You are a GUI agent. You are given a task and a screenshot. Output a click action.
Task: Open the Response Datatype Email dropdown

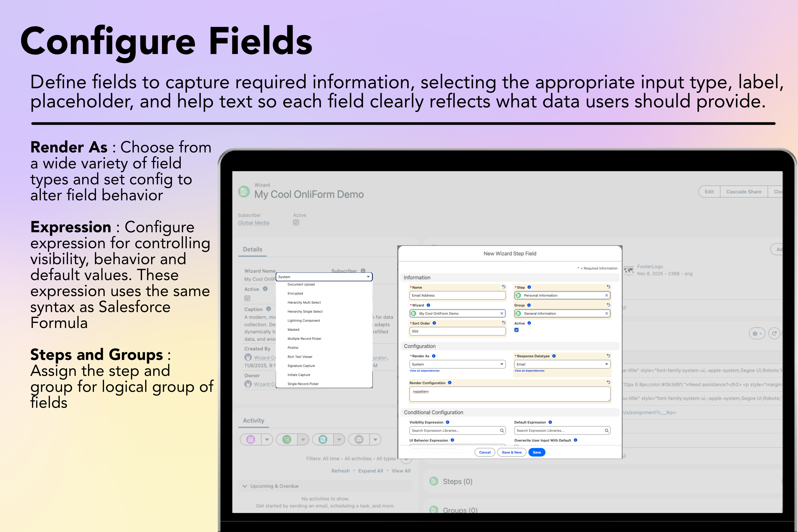click(562, 364)
